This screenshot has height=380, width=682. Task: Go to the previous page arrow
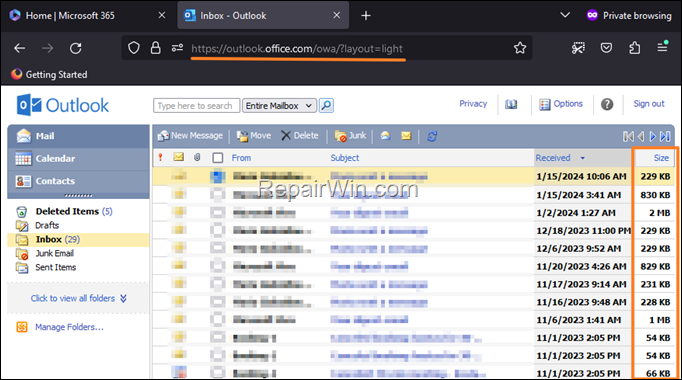[x=641, y=137]
